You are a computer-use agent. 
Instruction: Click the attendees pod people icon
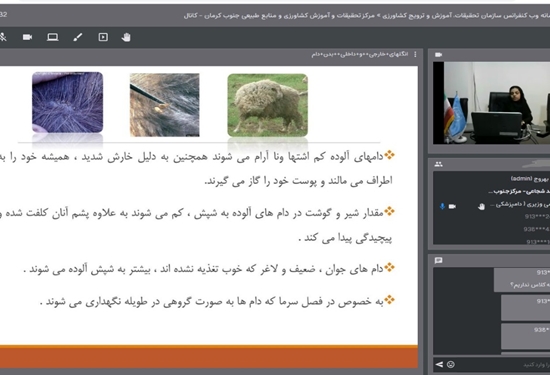tap(438, 164)
